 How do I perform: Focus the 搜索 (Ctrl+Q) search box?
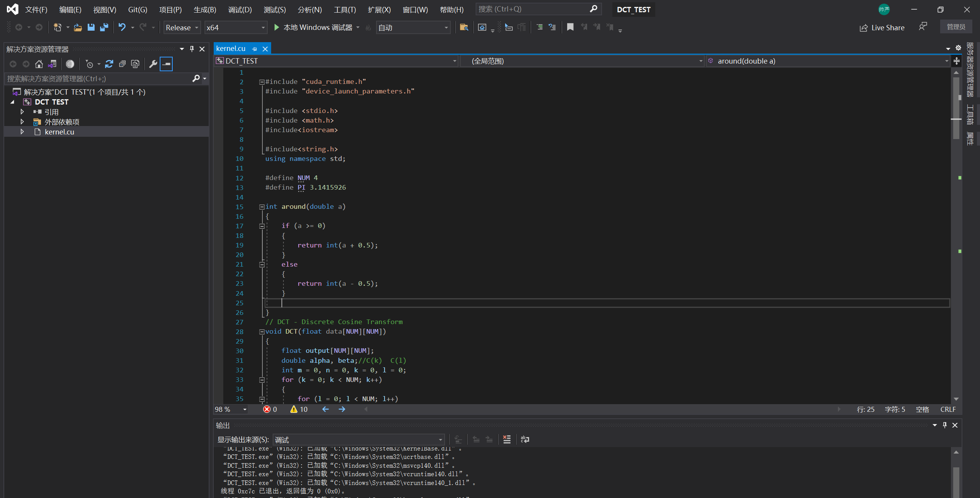coord(538,9)
